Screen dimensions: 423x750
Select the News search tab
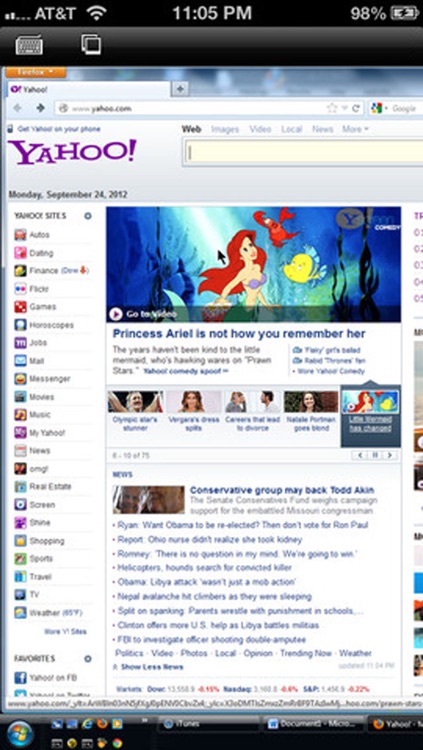coord(323,129)
